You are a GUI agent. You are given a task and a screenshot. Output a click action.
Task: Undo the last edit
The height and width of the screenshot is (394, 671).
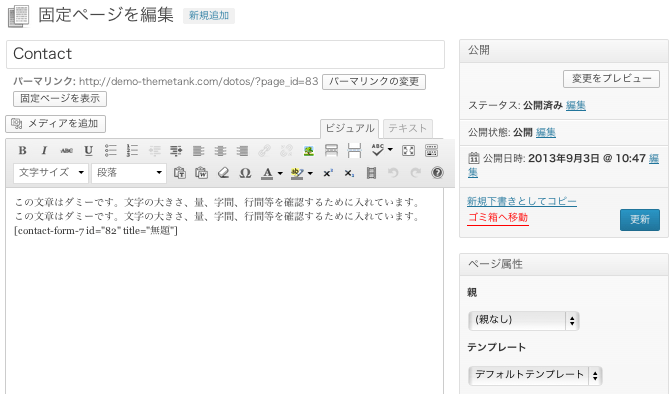393,173
